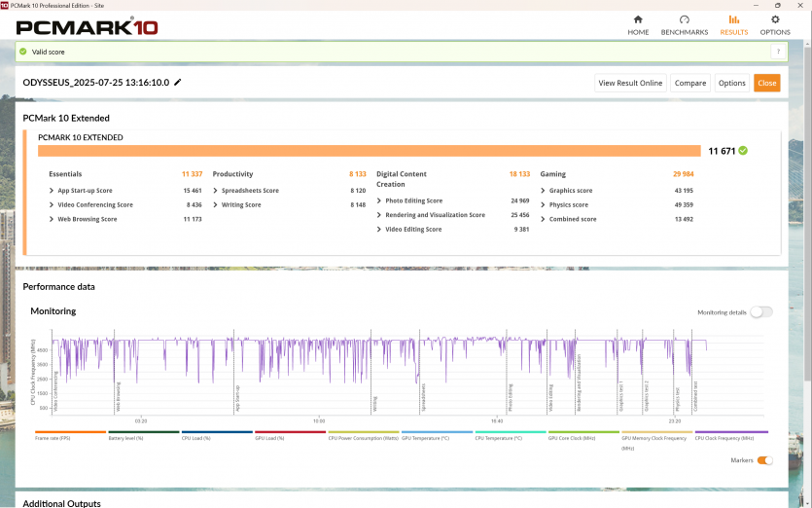Click the pencil icon to rename result
The height and width of the screenshot is (508, 812).
(178, 83)
